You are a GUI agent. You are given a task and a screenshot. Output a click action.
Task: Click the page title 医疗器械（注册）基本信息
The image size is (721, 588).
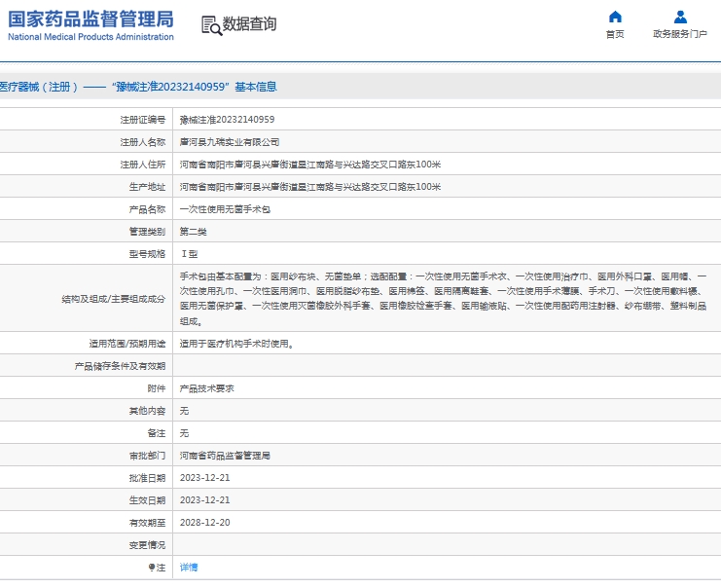coord(138,87)
